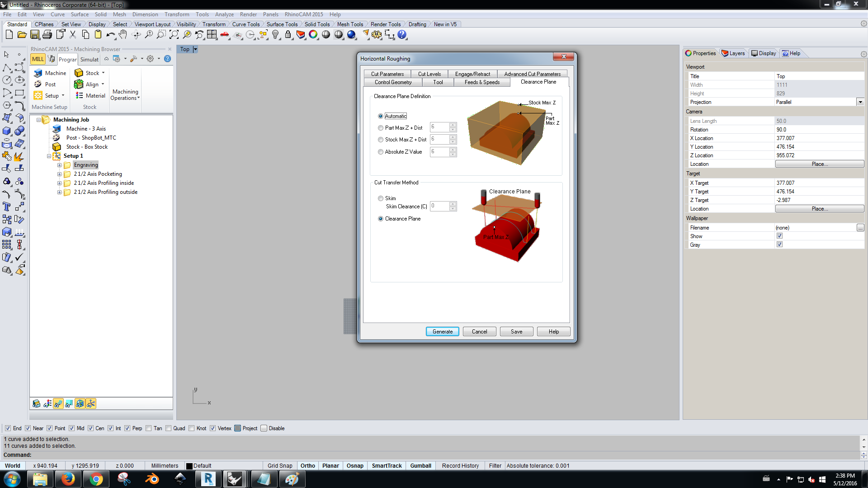
Task: Toggle the Wallpaper Gray checkbox
Action: click(x=779, y=244)
